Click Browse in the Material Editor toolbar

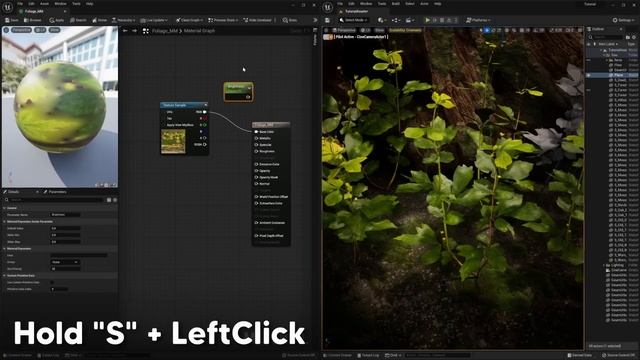(33, 20)
